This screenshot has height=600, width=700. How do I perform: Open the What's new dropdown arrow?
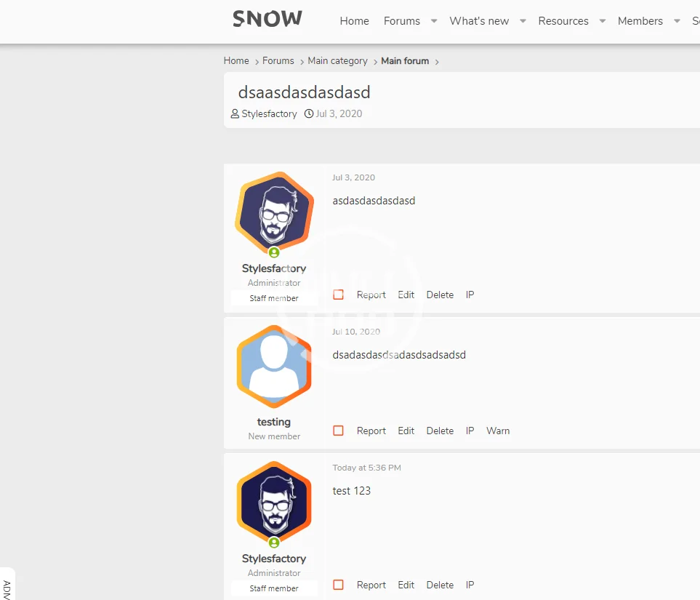coord(523,21)
